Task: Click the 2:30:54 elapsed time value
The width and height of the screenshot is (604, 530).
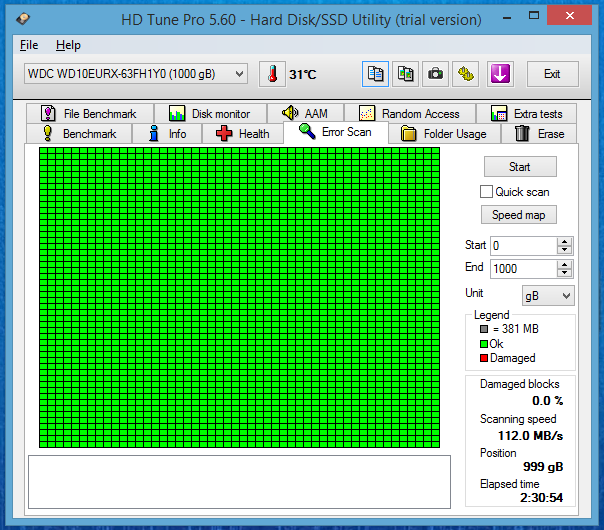Action: coord(541,498)
